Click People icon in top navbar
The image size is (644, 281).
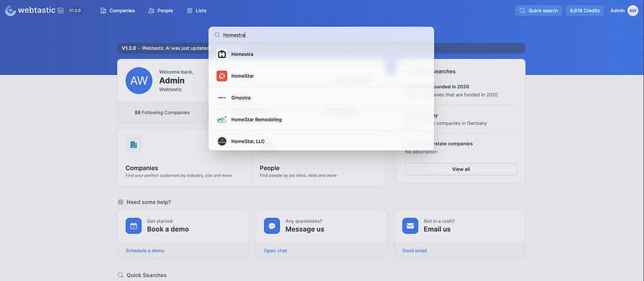pos(151,11)
